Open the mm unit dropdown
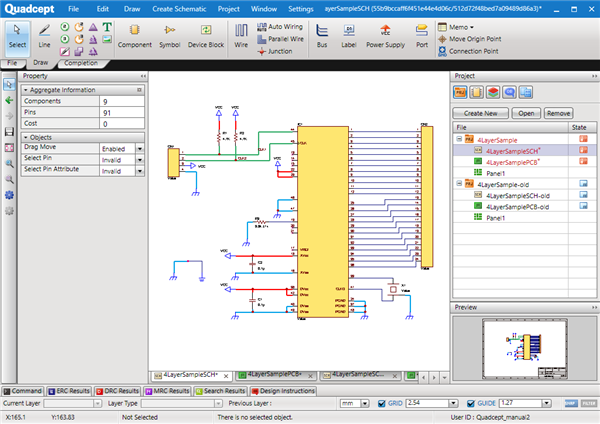The width and height of the screenshot is (600, 424). click(365, 403)
